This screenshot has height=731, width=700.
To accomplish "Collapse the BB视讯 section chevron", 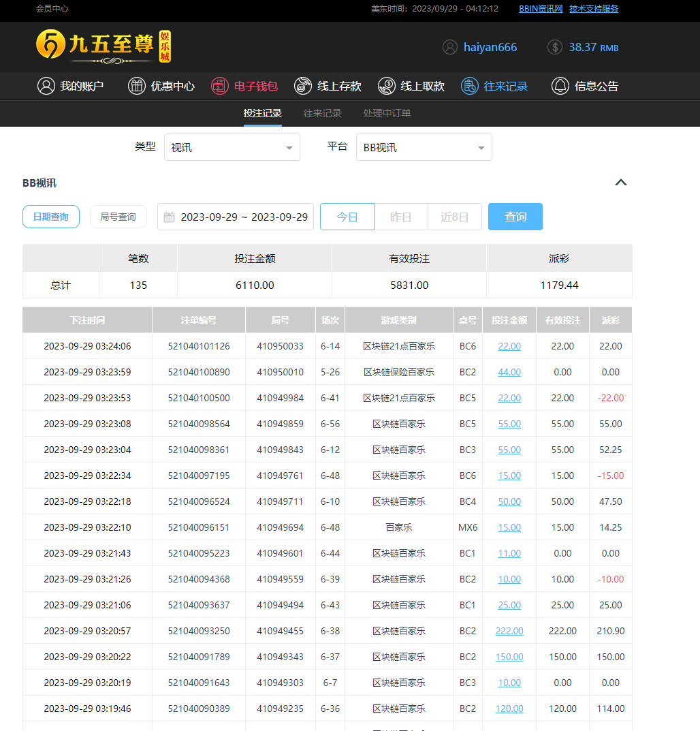I will pos(620,183).
